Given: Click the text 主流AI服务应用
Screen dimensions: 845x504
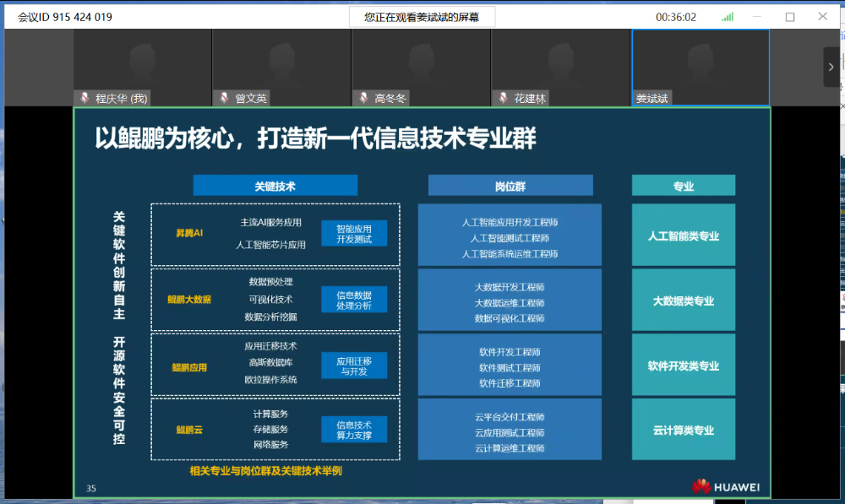Looking at the screenshot, I should point(270,222).
